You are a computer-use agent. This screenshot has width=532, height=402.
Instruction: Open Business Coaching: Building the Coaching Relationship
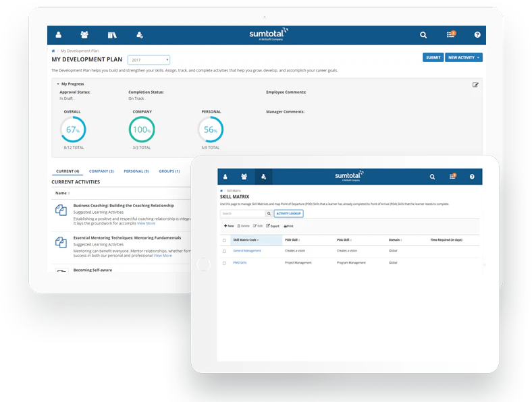point(124,206)
